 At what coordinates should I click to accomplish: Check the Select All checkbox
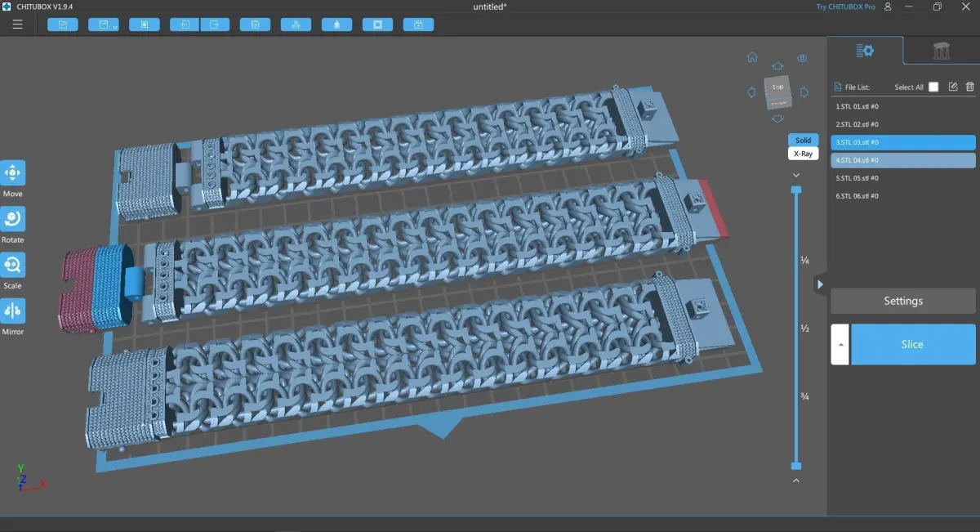[x=933, y=87]
